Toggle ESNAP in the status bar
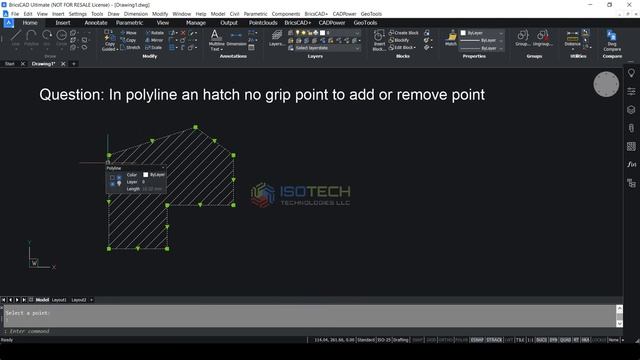Viewport: 640px width, 360px height. pyautogui.click(x=476, y=340)
